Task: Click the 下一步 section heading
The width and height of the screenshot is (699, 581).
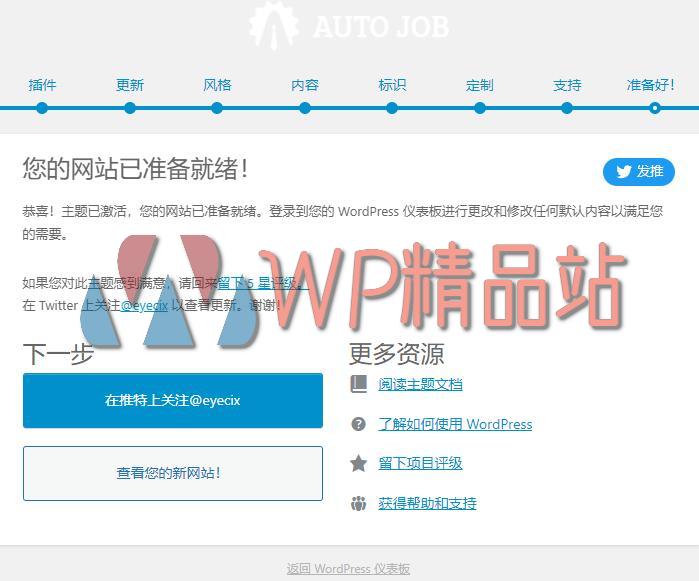Action: point(58,354)
